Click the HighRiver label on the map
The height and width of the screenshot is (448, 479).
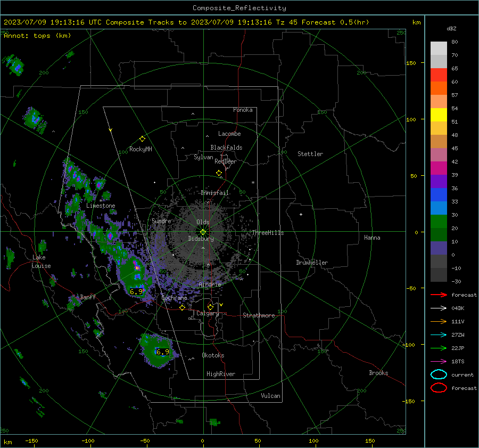(221, 374)
